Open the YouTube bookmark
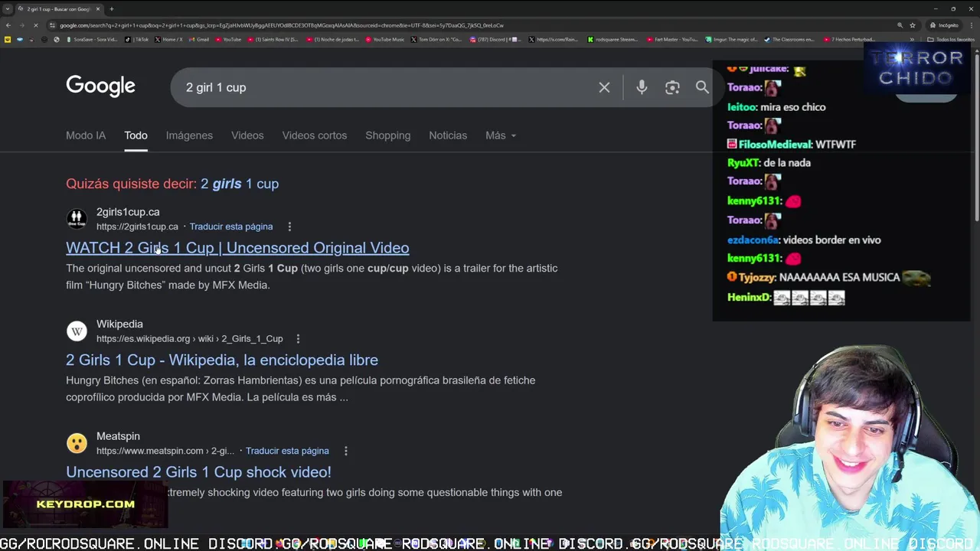This screenshot has width=980, height=551. (x=228, y=40)
